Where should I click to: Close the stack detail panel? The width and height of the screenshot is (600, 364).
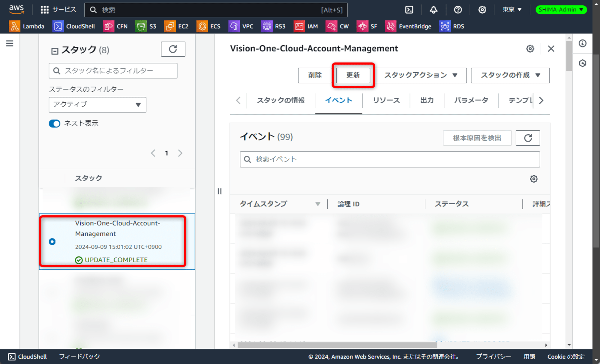[x=551, y=49]
